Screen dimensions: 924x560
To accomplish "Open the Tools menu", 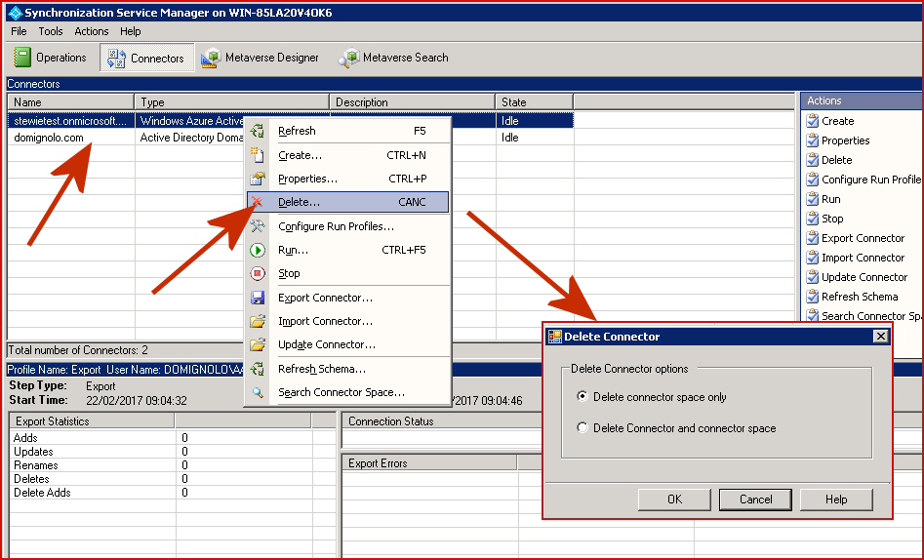I will 51,31.
